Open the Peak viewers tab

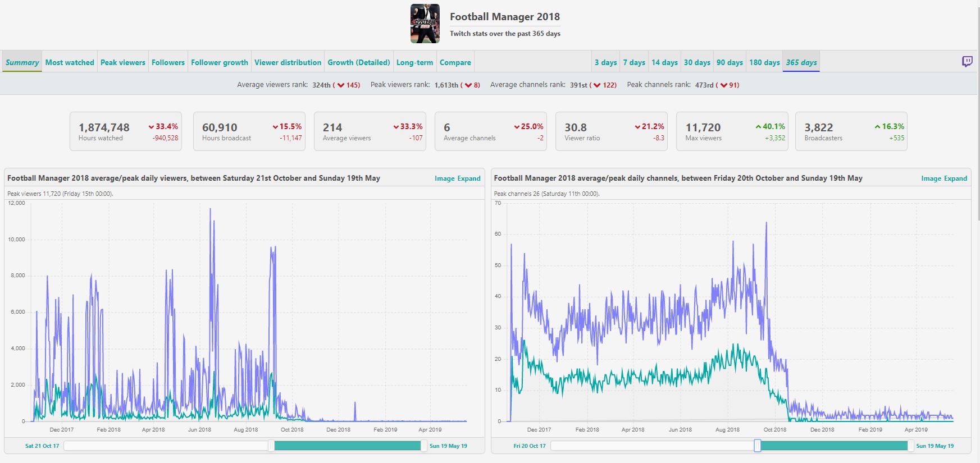123,62
